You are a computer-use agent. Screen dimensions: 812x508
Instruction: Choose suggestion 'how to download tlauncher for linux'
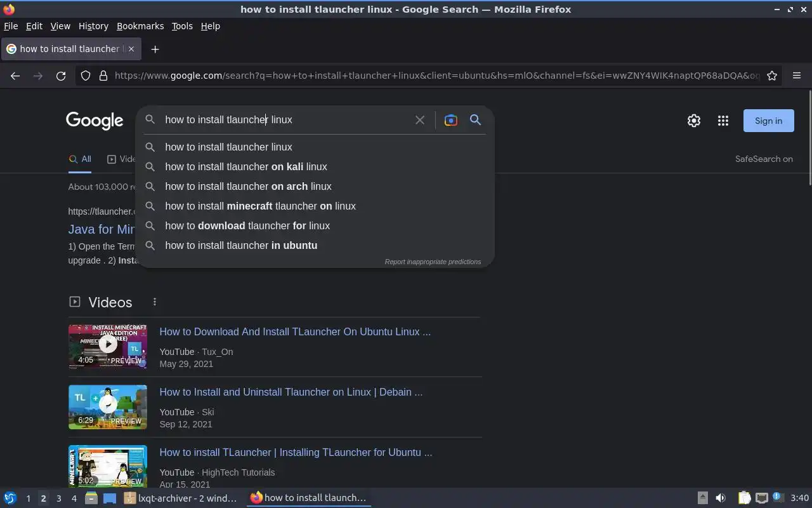[x=315, y=225]
